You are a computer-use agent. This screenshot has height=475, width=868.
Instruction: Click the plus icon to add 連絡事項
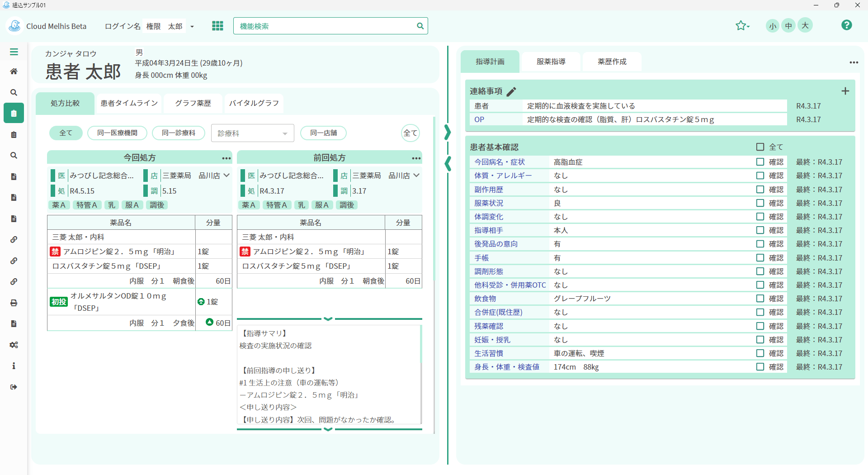coord(845,91)
